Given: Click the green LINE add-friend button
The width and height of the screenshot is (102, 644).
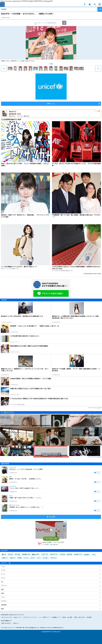Looking at the screenshot, I should click(x=51, y=293).
